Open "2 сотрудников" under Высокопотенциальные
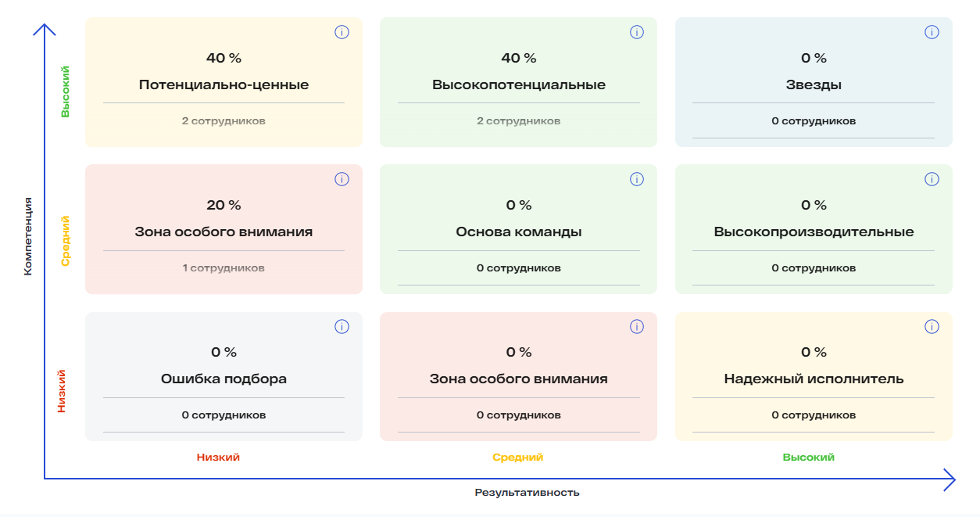This screenshot has height=517, width=980. pyautogui.click(x=518, y=121)
